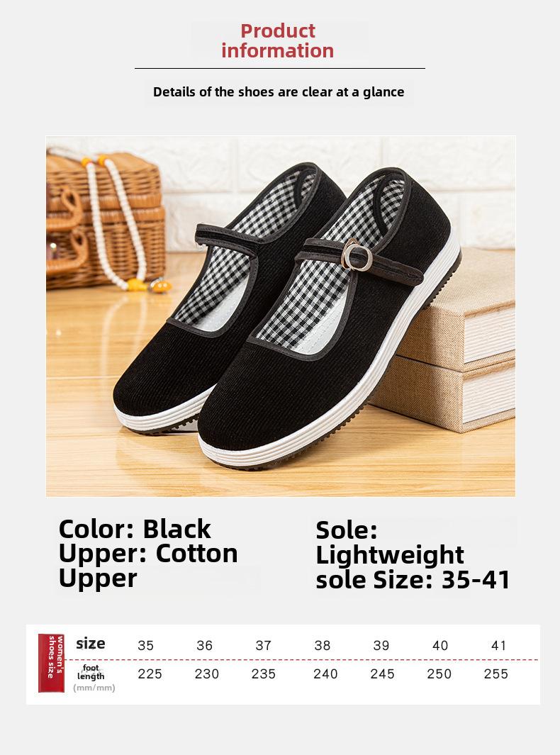Select size 38 in the size chart
The height and width of the screenshot is (755, 560).
(x=323, y=645)
